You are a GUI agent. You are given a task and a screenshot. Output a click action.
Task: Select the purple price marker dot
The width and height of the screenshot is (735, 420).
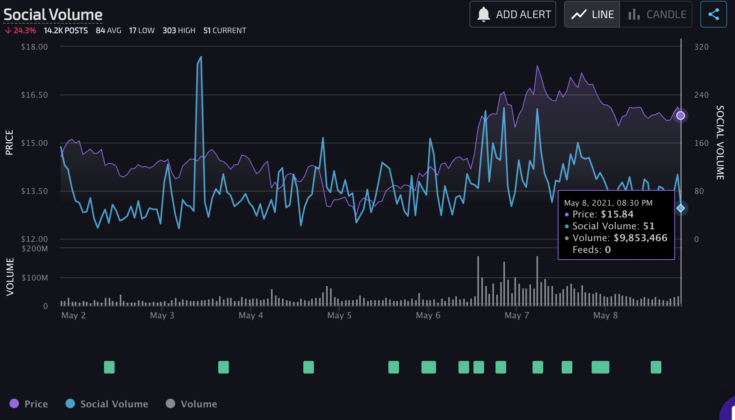pos(681,115)
